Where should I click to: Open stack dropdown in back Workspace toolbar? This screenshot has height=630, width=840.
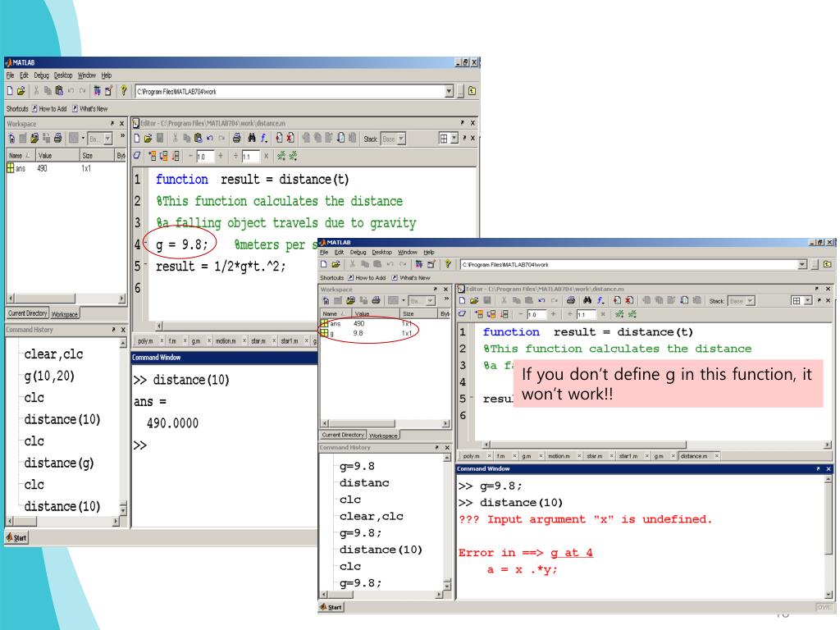coord(107,139)
